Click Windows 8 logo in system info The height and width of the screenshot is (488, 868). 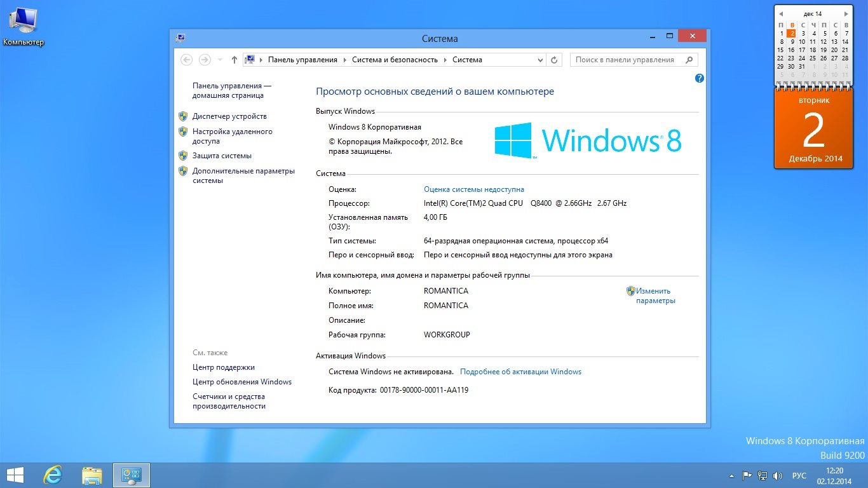click(588, 140)
